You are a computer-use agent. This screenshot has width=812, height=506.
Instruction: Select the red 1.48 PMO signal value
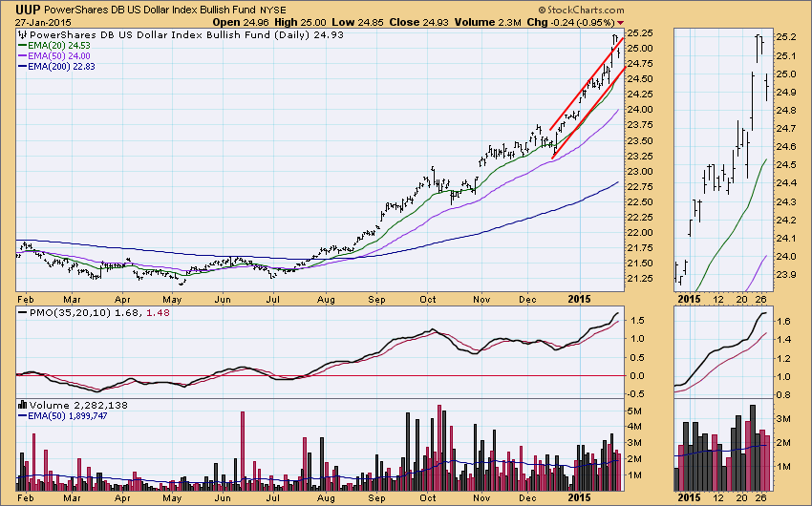[158, 312]
